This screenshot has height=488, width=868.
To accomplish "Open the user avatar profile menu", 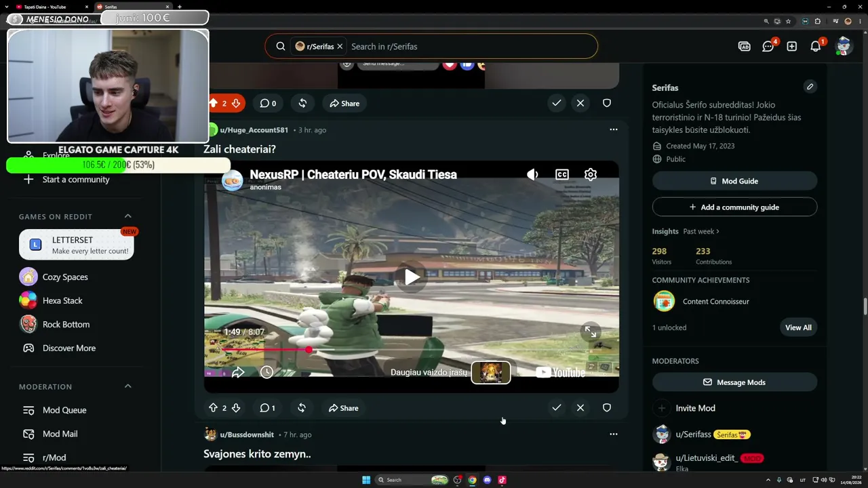I will click(844, 46).
